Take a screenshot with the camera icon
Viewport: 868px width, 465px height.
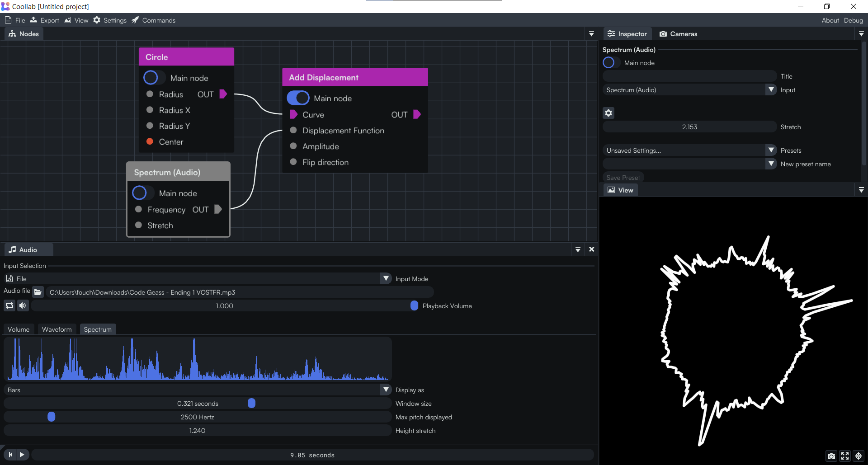pos(831,456)
